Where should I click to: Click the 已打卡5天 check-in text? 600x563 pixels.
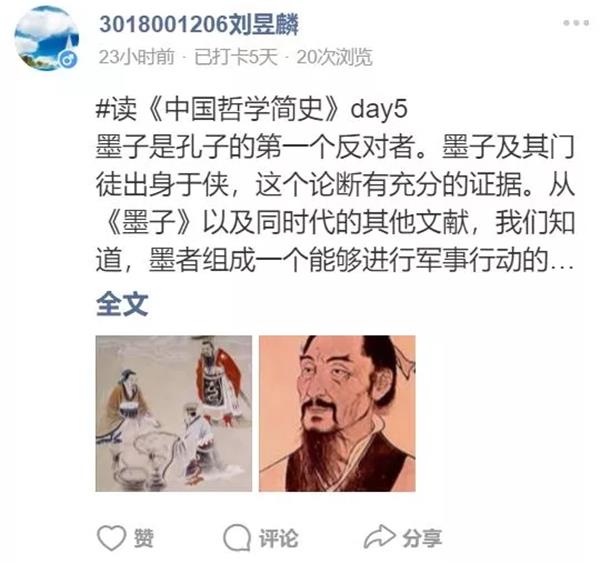tap(236, 57)
